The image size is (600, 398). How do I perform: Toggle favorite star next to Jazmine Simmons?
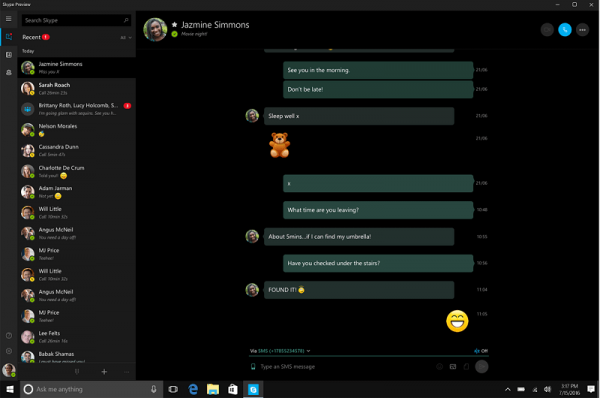pos(174,24)
